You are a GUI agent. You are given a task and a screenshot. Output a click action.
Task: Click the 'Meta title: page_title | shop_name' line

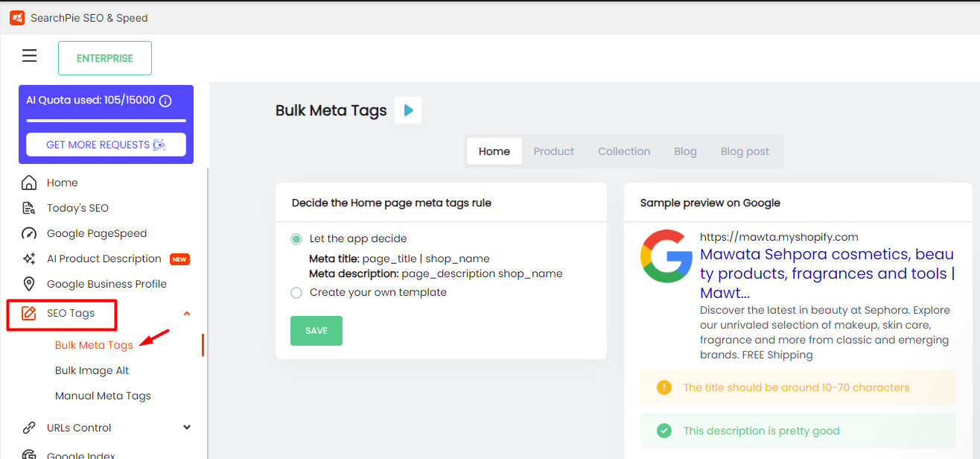pyautogui.click(x=399, y=259)
